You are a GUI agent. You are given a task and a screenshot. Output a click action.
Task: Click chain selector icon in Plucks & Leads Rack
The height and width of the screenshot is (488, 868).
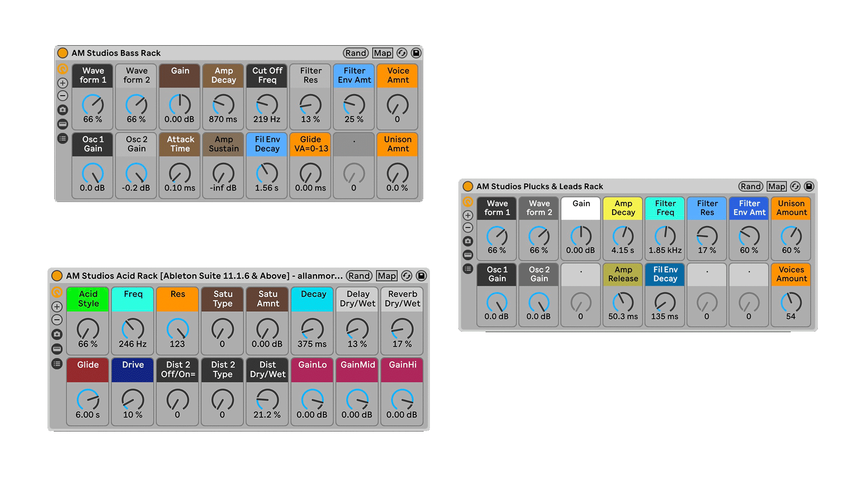click(x=468, y=255)
